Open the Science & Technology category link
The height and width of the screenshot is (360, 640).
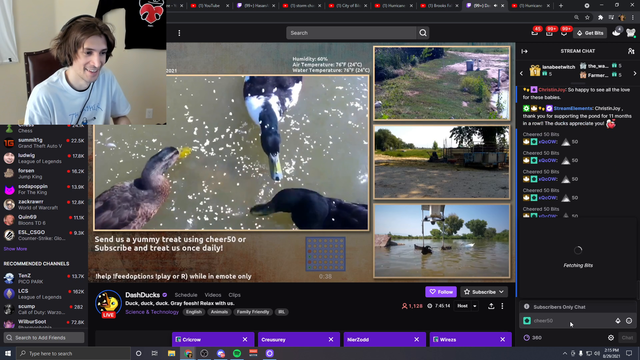point(152,312)
